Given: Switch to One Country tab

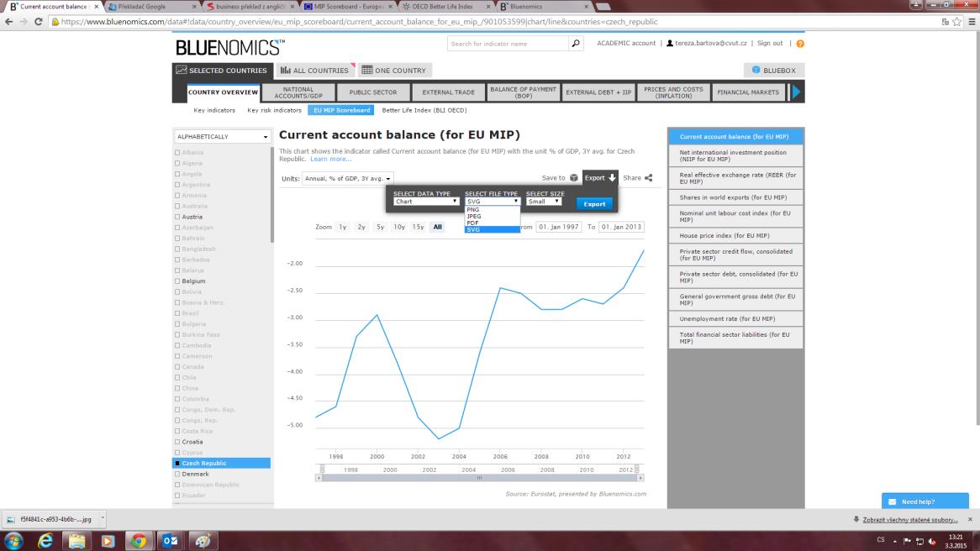Looking at the screenshot, I should pos(393,70).
